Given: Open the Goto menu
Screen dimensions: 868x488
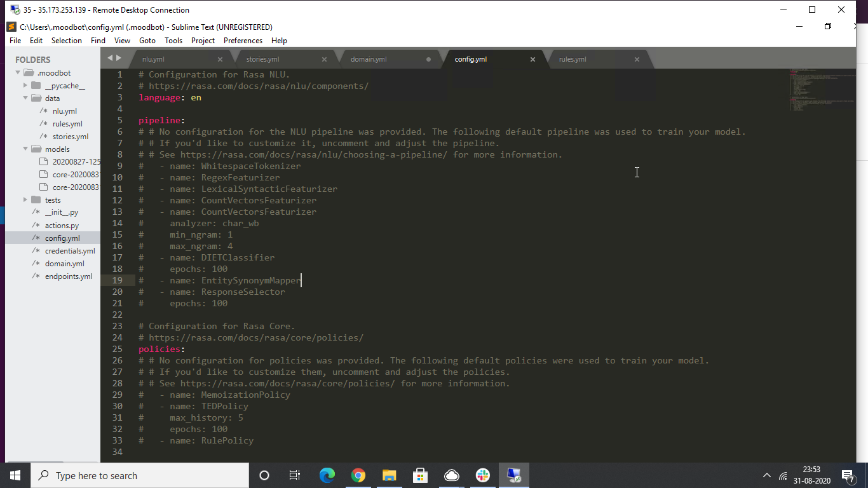Looking at the screenshot, I should (x=147, y=40).
